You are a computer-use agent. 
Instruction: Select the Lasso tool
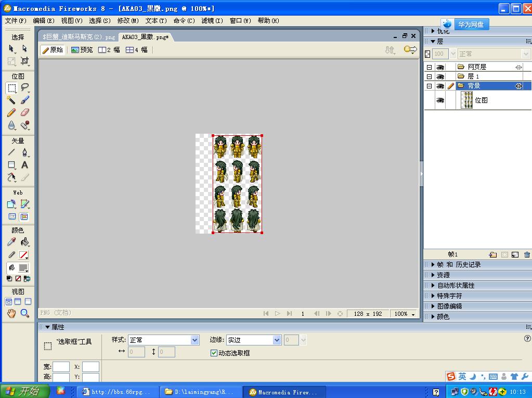[25, 87]
